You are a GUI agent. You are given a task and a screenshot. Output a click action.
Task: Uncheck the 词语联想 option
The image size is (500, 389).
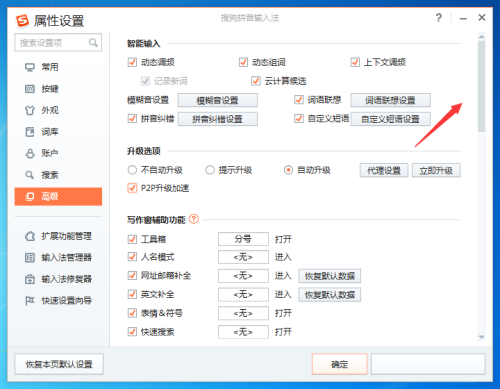(299, 100)
